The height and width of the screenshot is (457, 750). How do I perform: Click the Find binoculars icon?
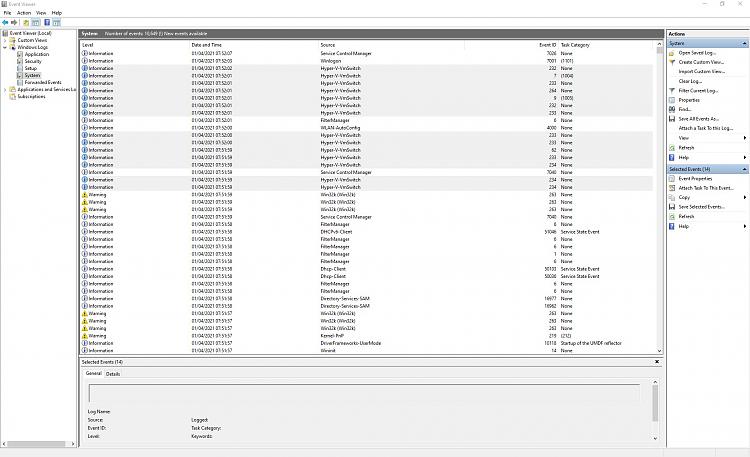click(672, 109)
